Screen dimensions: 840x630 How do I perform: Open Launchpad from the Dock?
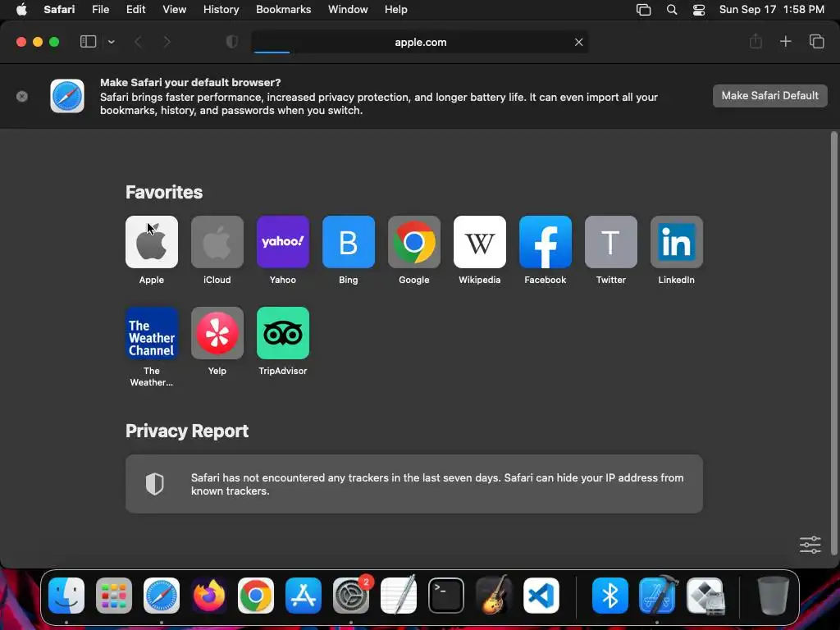pyautogui.click(x=113, y=596)
